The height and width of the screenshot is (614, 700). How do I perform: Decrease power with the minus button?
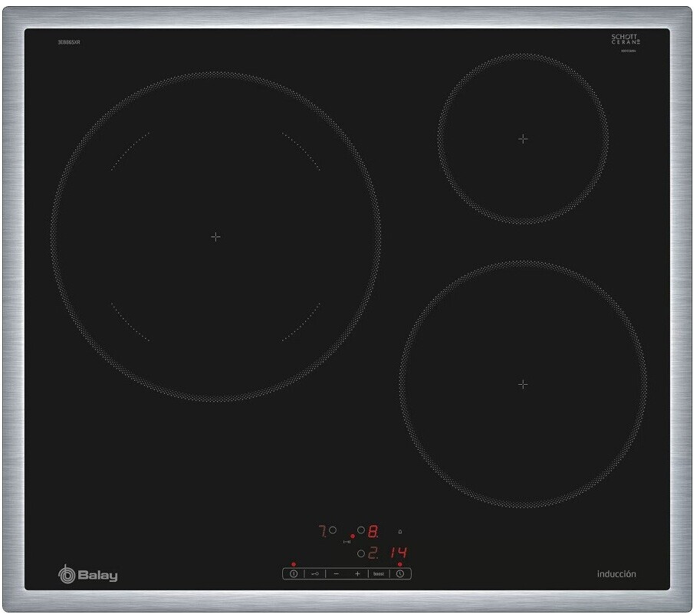pos(336,574)
